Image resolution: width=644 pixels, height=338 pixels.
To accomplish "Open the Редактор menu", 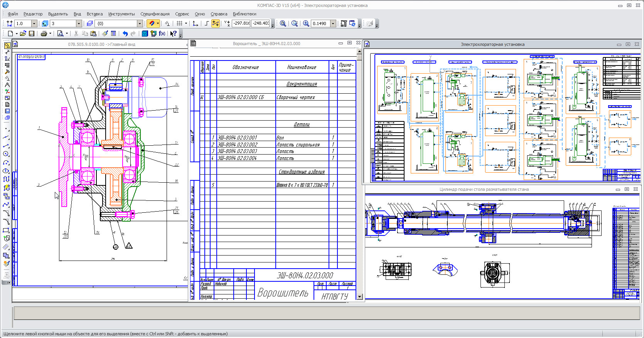I will pos(33,14).
